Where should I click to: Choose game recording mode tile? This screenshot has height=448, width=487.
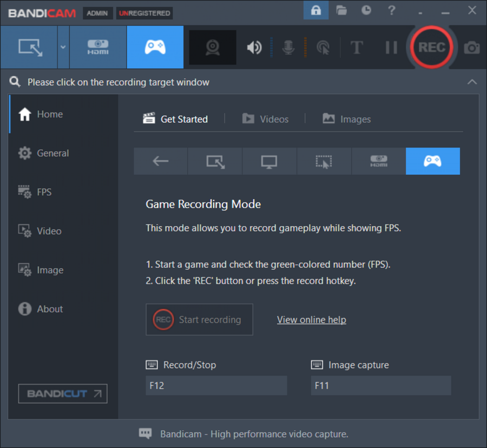click(x=433, y=161)
